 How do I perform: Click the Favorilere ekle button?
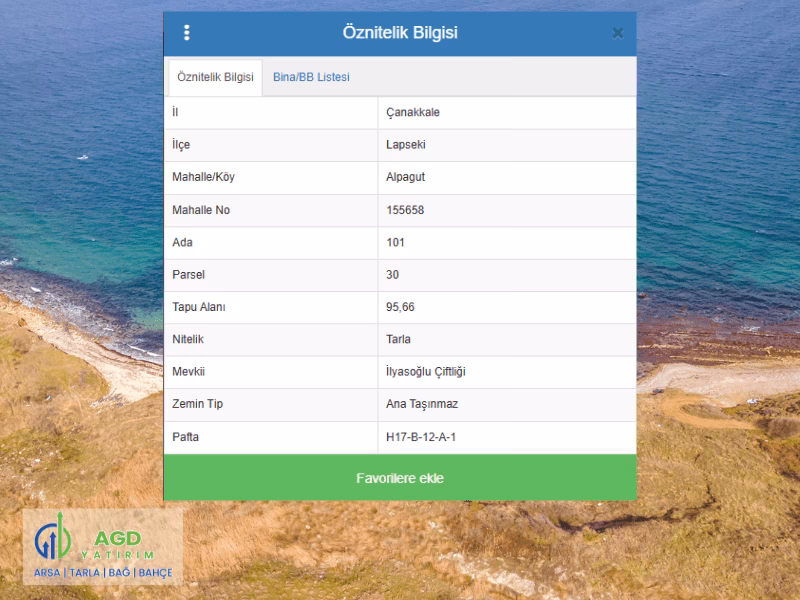400,478
